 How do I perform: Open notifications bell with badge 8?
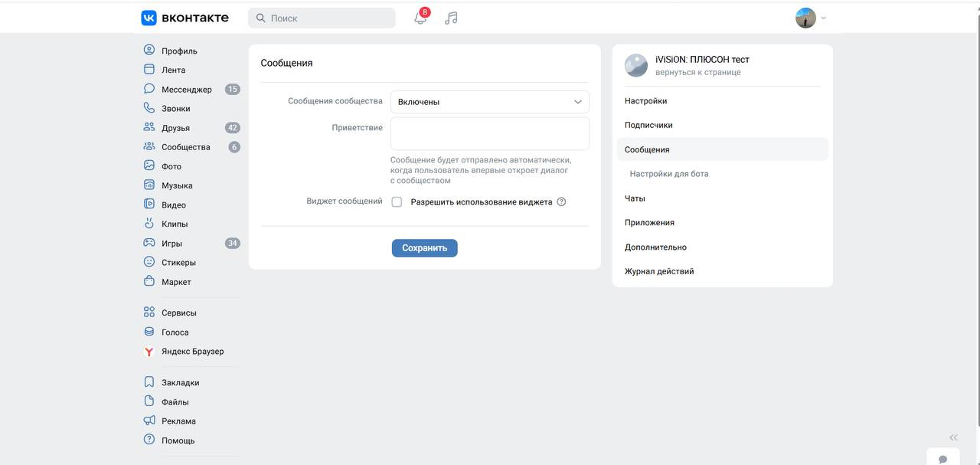point(420,18)
